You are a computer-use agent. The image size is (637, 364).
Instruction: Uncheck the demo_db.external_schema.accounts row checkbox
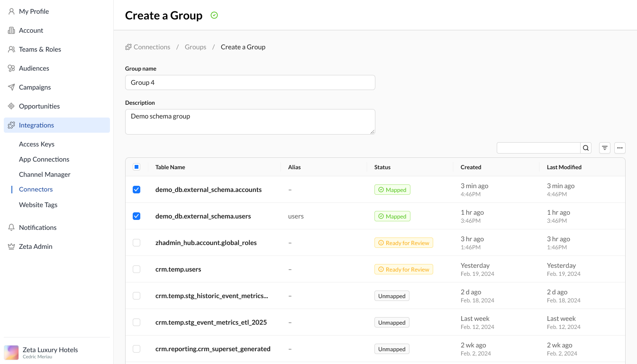pos(136,190)
